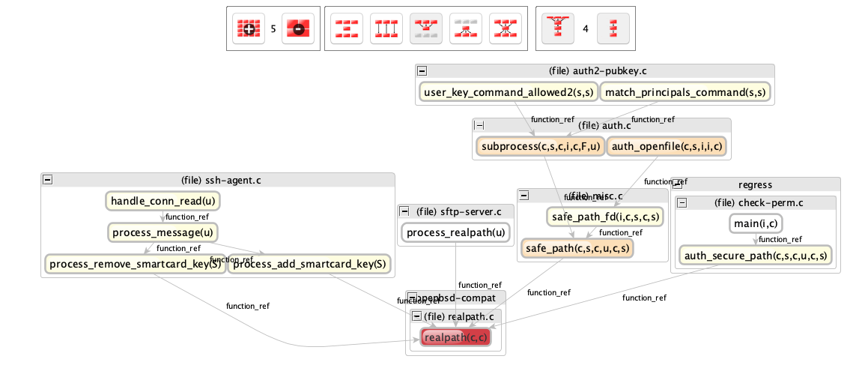Click the plus icon on red brick grid
The width and height of the screenshot is (868, 386).
248,28
